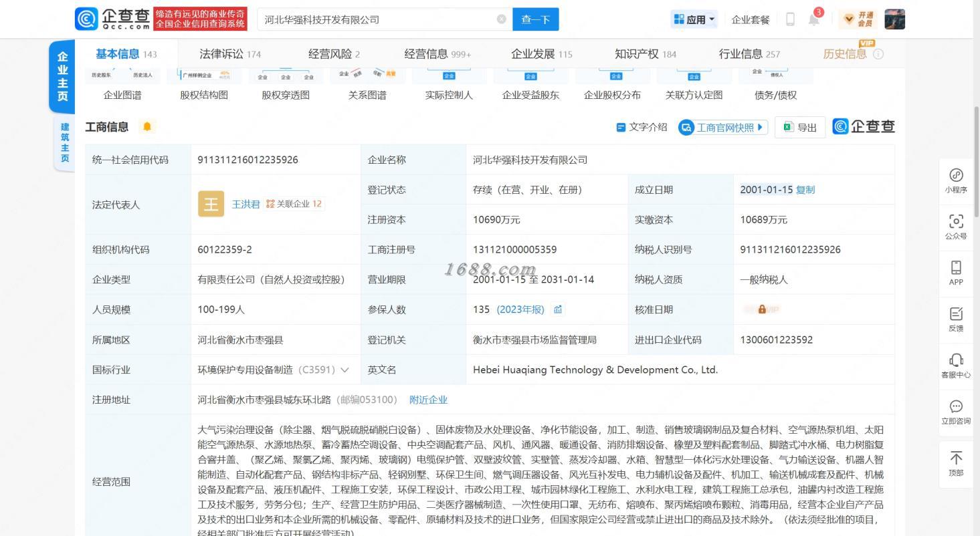Open 反馈 feedback sidebar icon
Viewport: 980px width, 536px height.
956,319
